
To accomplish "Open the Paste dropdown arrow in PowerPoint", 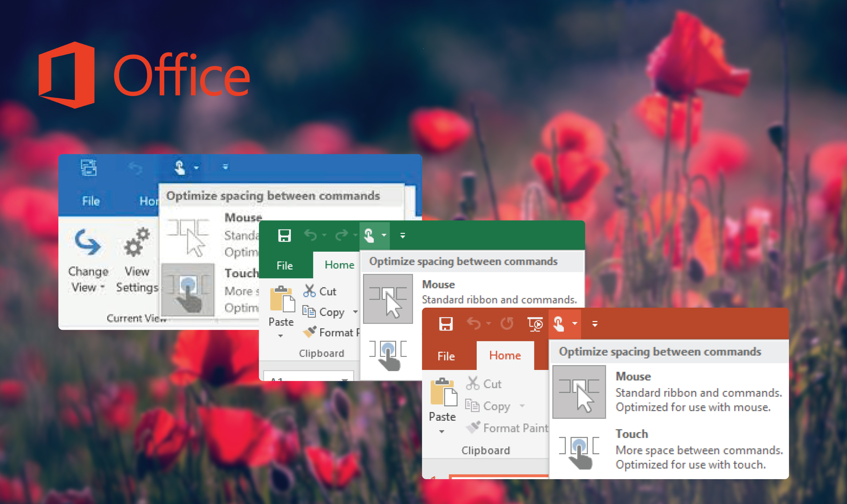I will [442, 432].
